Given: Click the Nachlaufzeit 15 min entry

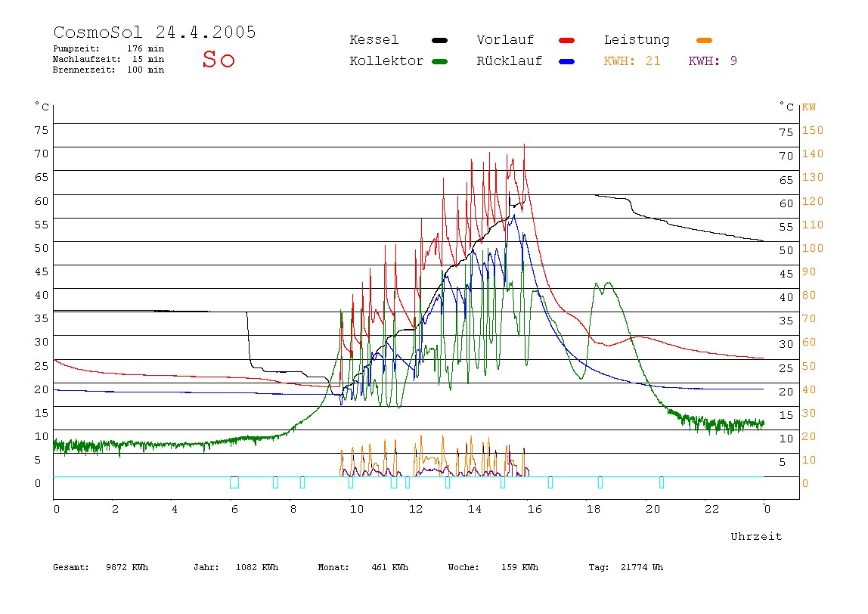Looking at the screenshot, I should coord(109,59).
